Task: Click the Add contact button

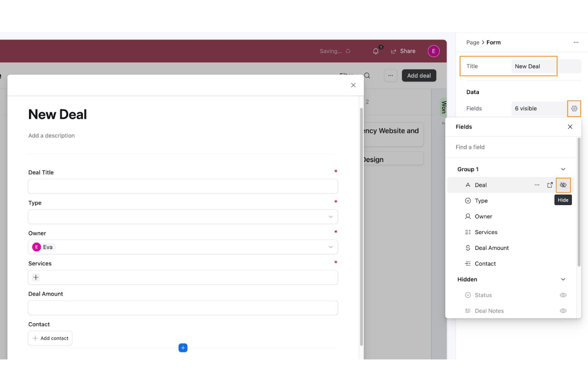Action: click(x=50, y=338)
